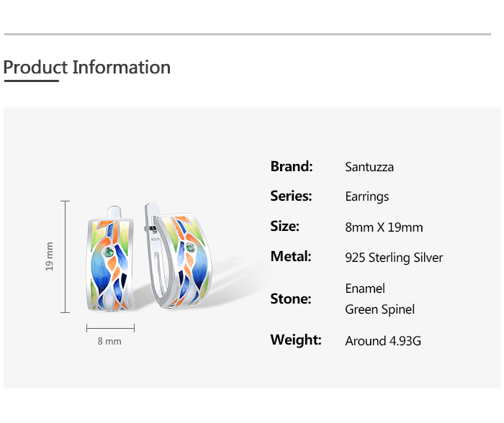This screenshot has height=423, width=504.
Task: Click the "Stone:" label
Action: click(x=291, y=299)
